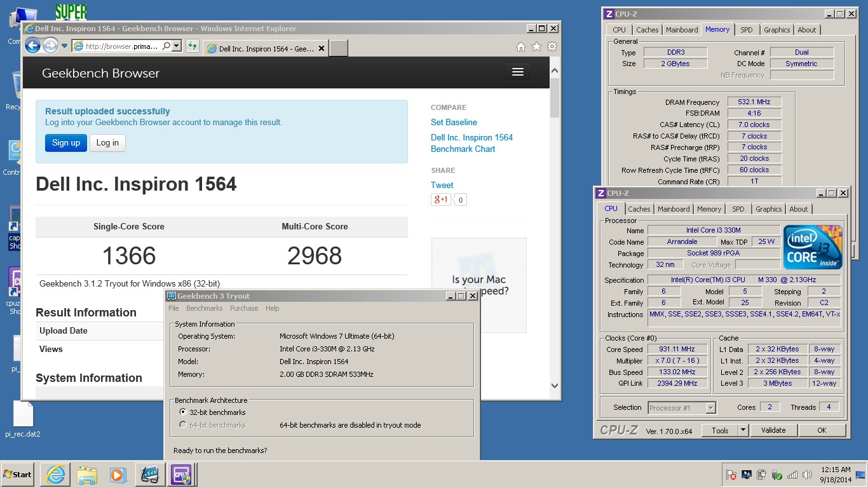Expand the address bar autocomplete dropdown
Screen dimensions: 868x488
pyautogui.click(x=177, y=46)
